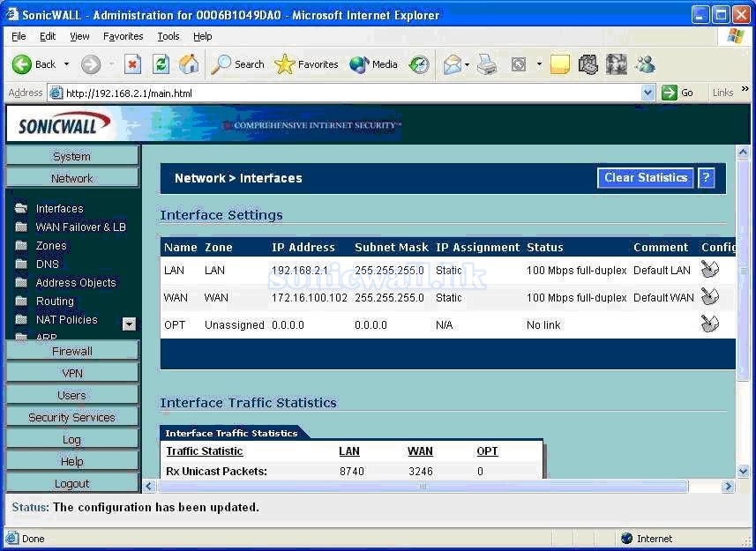Click the Forward arrow icon
The image size is (756, 551).
point(91,64)
